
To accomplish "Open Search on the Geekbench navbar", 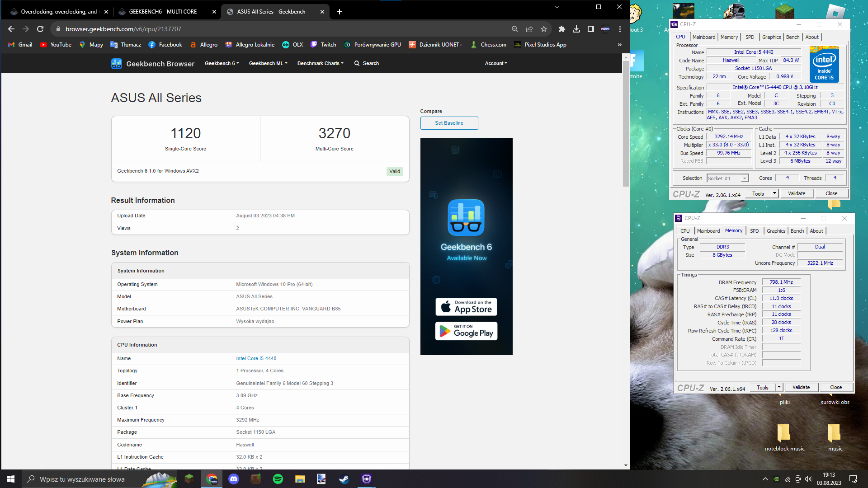I will tap(367, 63).
